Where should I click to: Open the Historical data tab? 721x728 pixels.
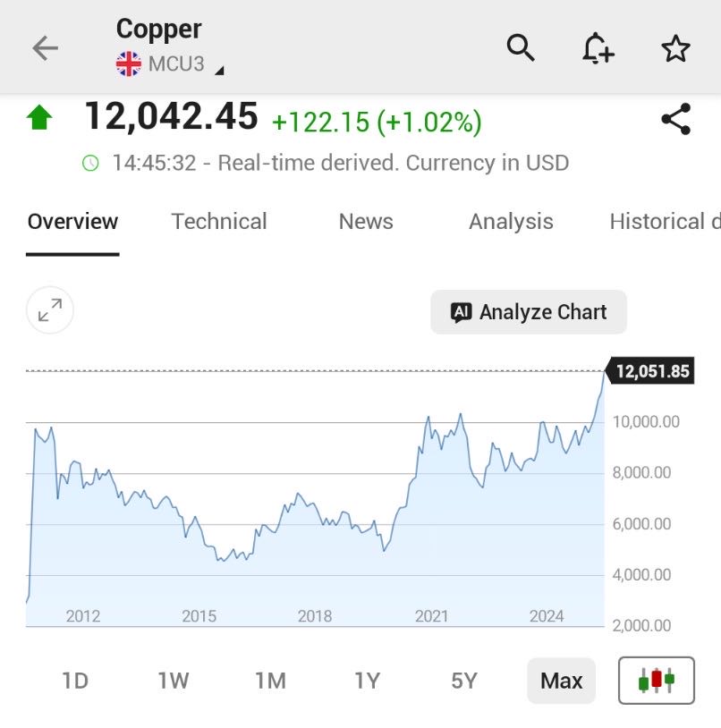664,222
